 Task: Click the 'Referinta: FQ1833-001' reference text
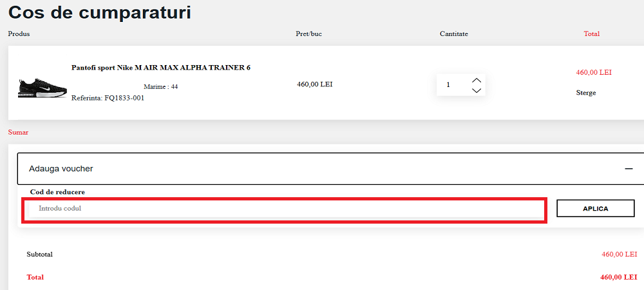coord(108,98)
